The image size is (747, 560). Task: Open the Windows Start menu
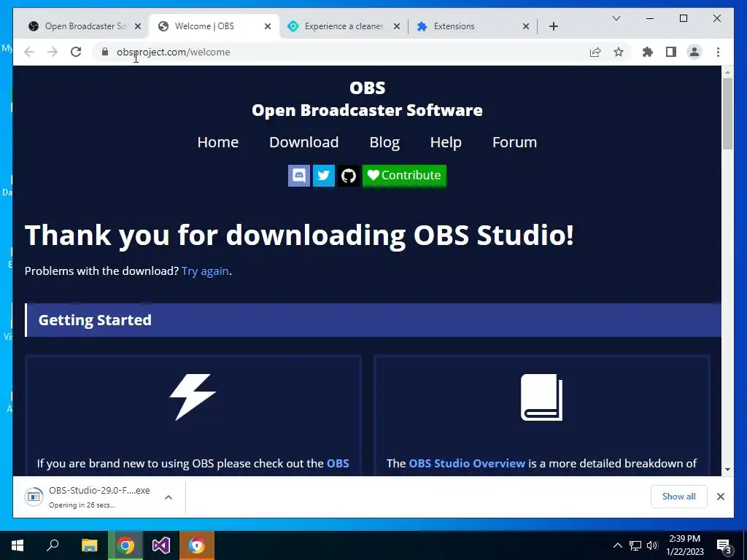click(18, 545)
